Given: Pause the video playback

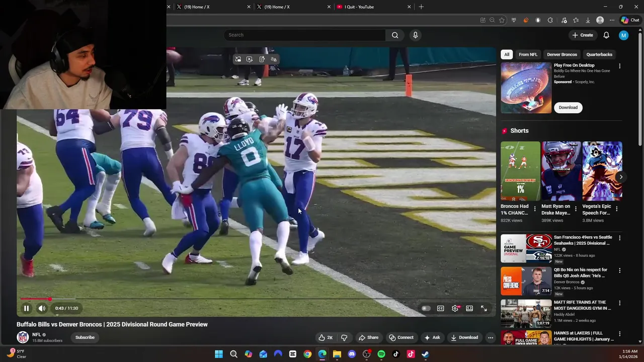Looking at the screenshot, I should pyautogui.click(x=26, y=308).
